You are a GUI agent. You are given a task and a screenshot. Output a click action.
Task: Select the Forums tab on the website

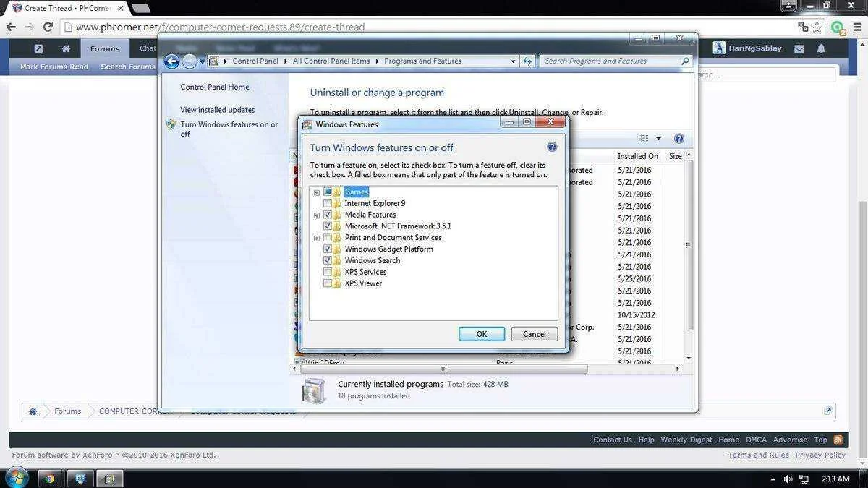[x=105, y=48]
